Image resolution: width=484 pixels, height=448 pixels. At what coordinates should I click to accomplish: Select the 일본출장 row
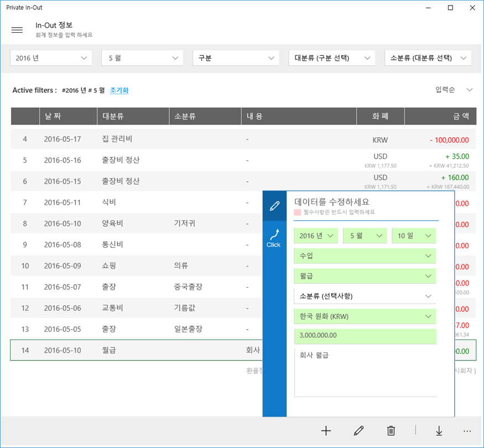(x=137, y=329)
